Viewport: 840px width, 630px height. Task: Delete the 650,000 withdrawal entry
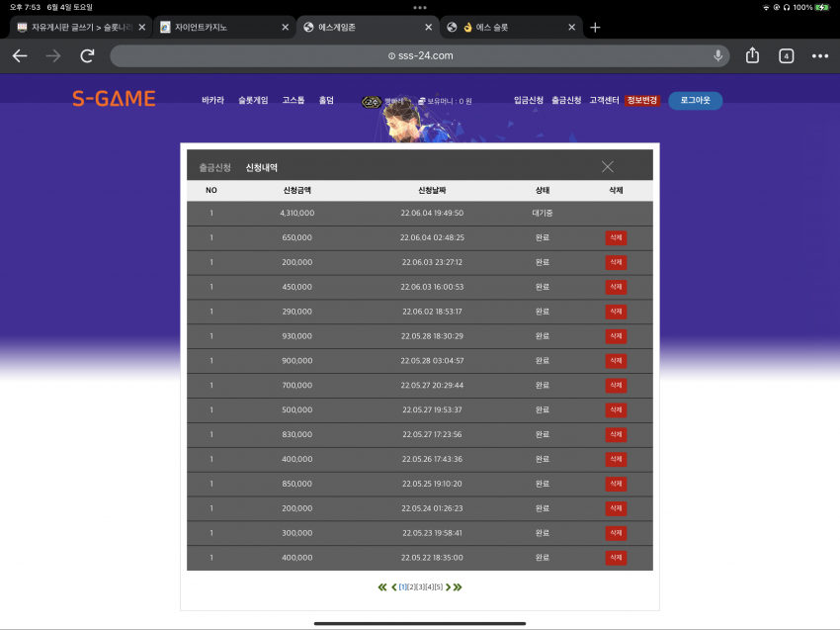(x=616, y=237)
